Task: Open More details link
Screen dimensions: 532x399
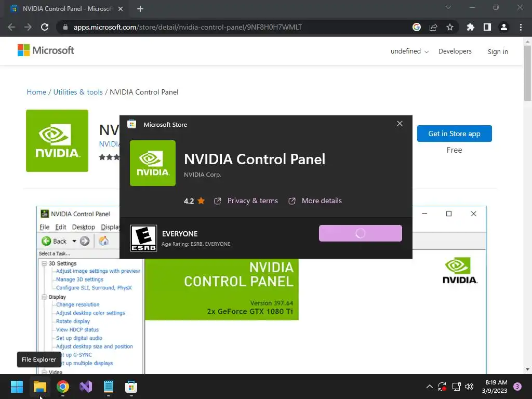Action: click(322, 201)
